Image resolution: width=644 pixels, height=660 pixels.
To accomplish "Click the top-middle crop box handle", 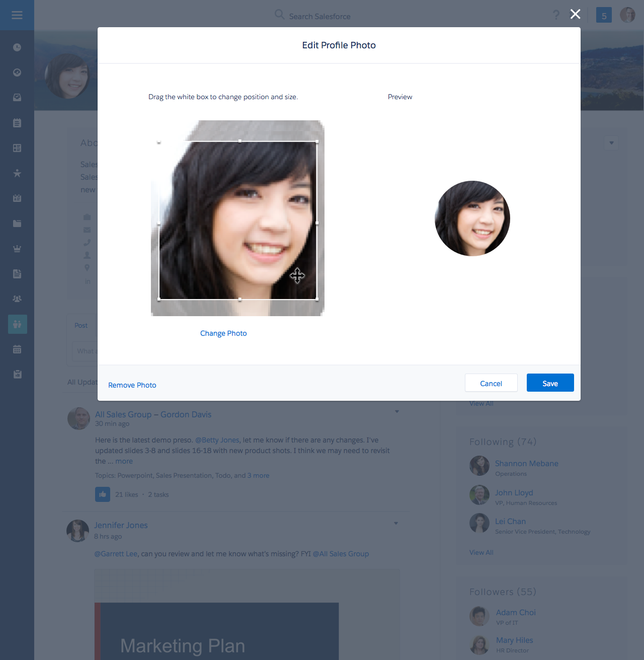I will 240,141.
